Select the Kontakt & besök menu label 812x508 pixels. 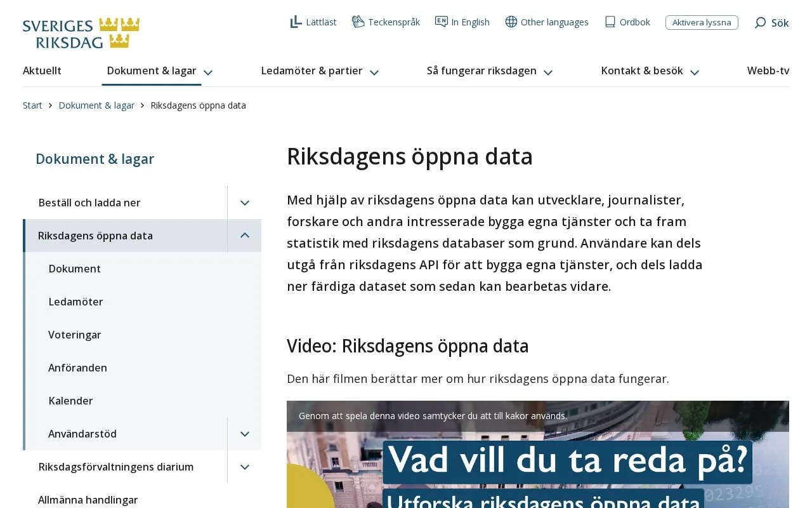click(x=642, y=70)
